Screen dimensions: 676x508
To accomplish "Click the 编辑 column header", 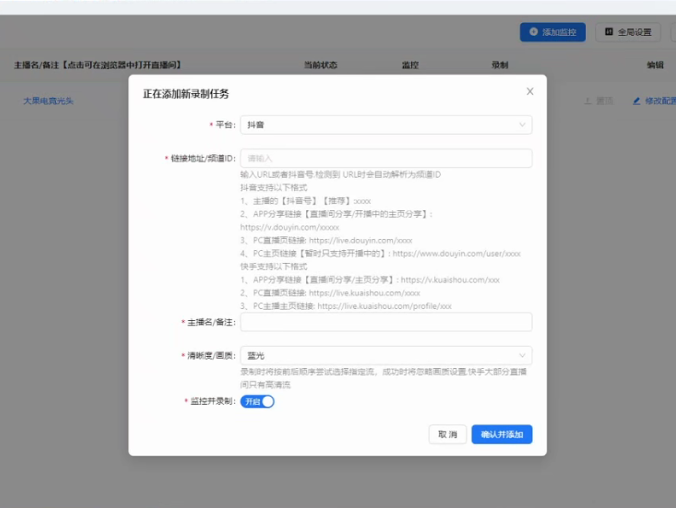I will [x=655, y=65].
